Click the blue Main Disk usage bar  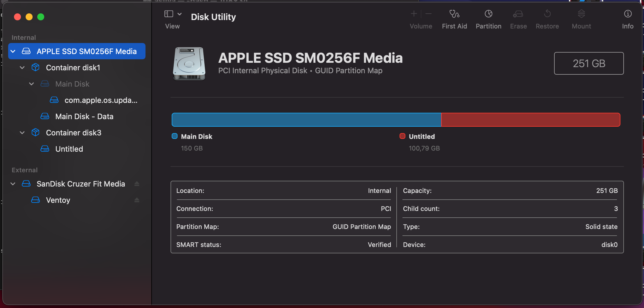coord(306,120)
